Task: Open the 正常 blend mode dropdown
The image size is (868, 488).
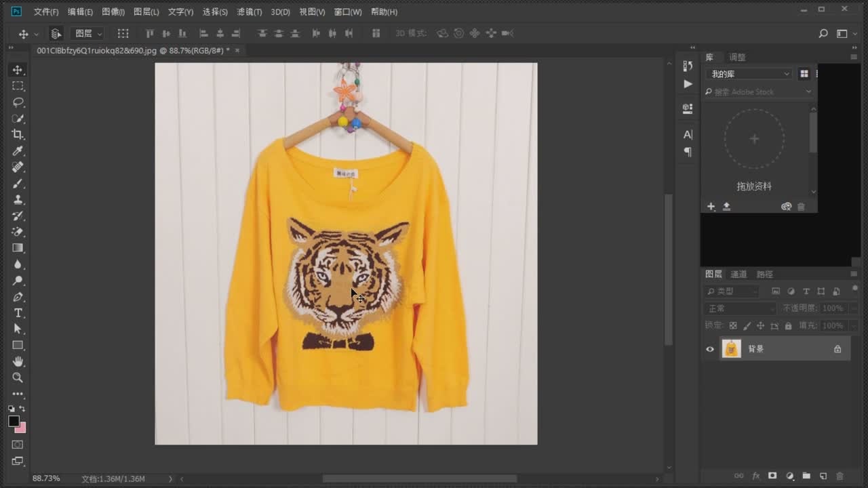Action: [x=740, y=308]
